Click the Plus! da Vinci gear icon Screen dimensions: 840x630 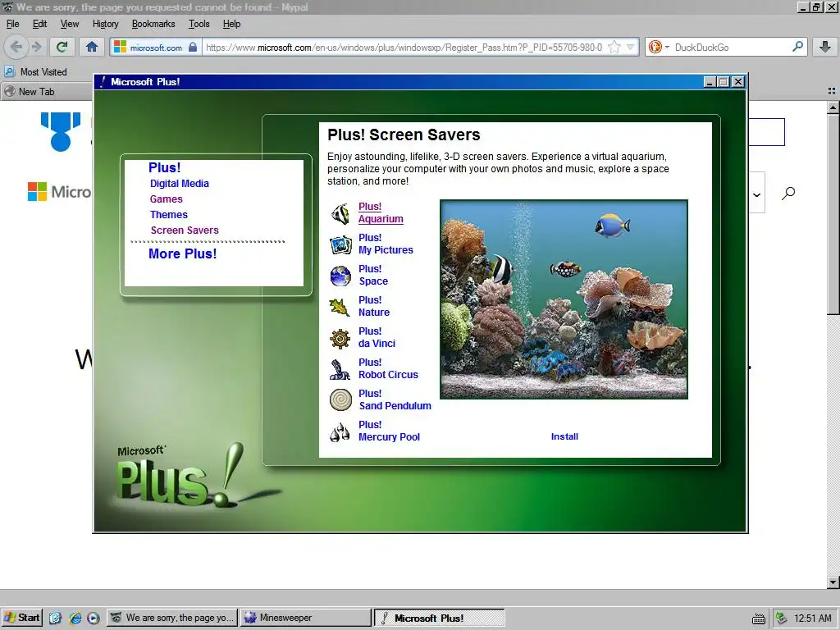pyautogui.click(x=340, y=339)
